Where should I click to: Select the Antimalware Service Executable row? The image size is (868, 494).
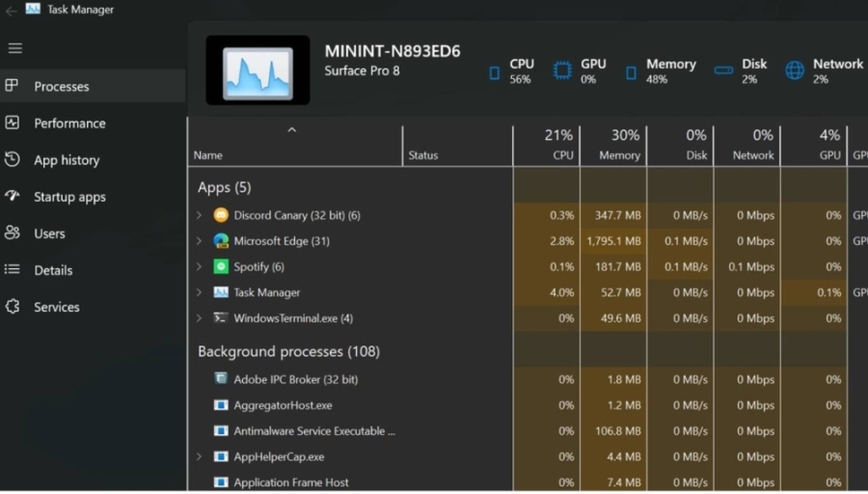[313, 431]
